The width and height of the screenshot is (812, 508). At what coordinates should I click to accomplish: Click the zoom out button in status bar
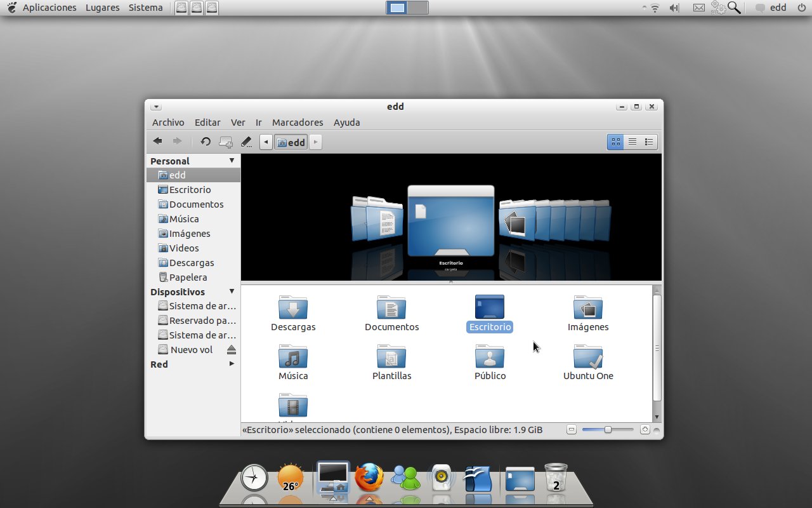[x=572, y=430]
